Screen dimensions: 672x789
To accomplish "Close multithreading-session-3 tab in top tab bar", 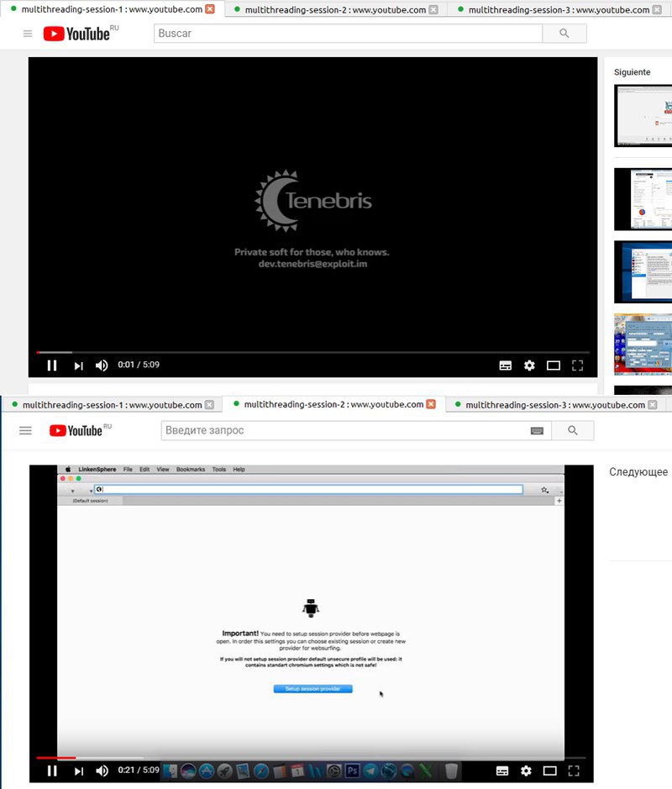I will [657, 9].
